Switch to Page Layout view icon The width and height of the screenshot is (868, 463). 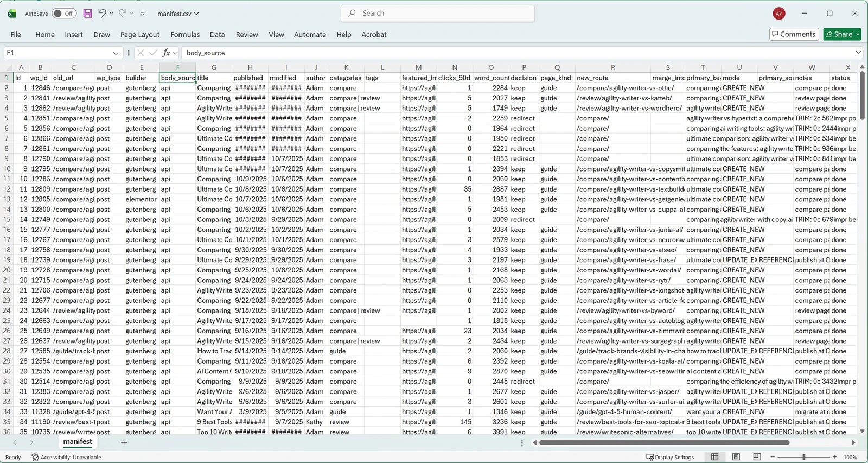tap(736, 457)
